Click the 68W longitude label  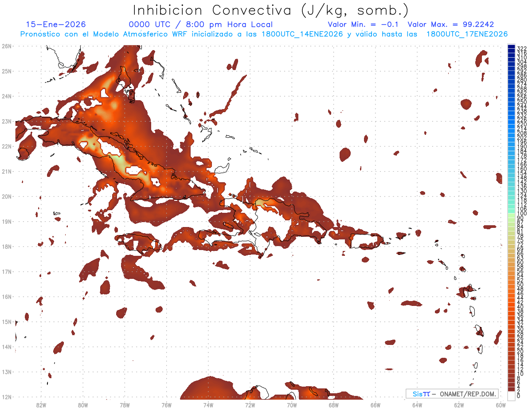(334, 405)
